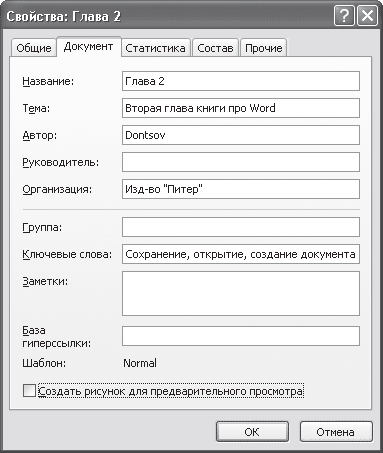The width and height of the screenshot is (383, 453).
Task: Click inside the Заметки text area
Action: (x=241, y=293)
